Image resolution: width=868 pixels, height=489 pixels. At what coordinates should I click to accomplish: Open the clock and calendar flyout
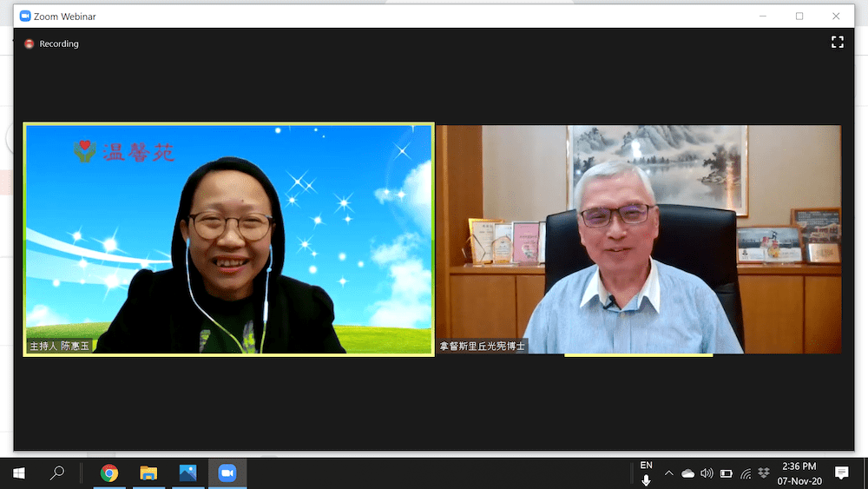[801, 473]
